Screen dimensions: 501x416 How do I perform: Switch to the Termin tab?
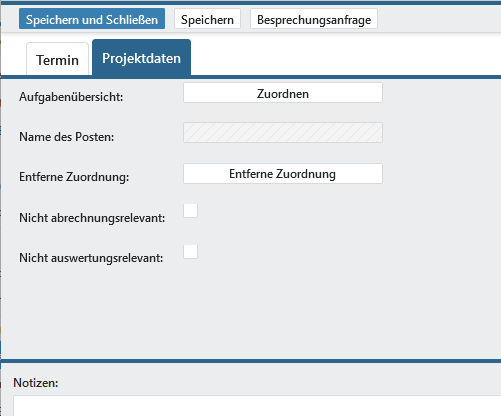57,59
